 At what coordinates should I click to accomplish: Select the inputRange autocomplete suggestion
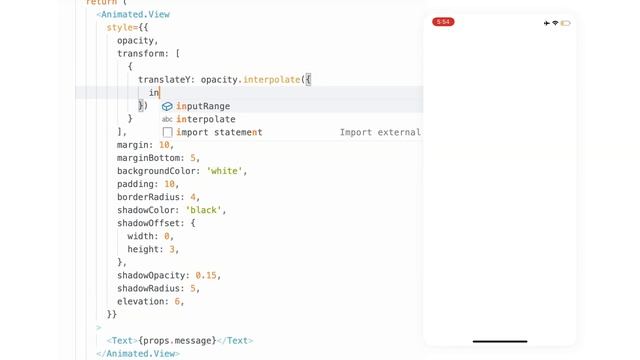(x=291, y=106)
